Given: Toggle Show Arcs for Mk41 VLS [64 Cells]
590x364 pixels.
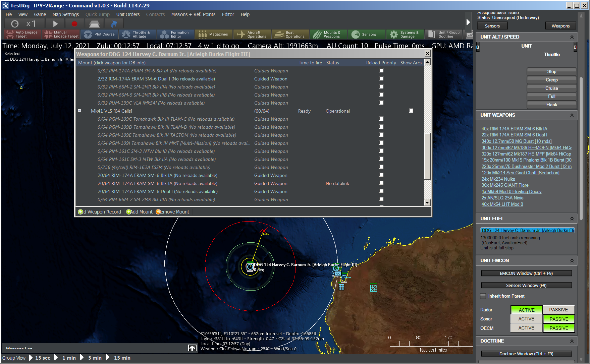Looking at the screenshot, I should [411, 111].
